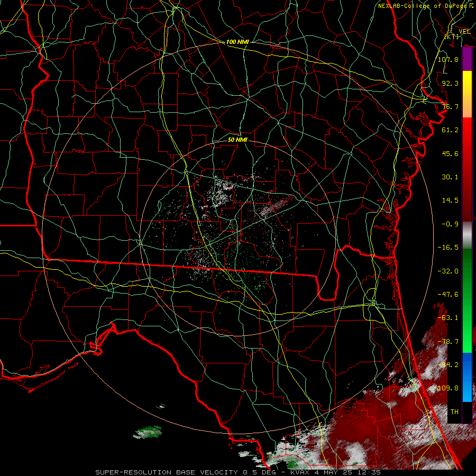
Task: Click the -0.9 velocity scale value
Action: pos(450,224)
